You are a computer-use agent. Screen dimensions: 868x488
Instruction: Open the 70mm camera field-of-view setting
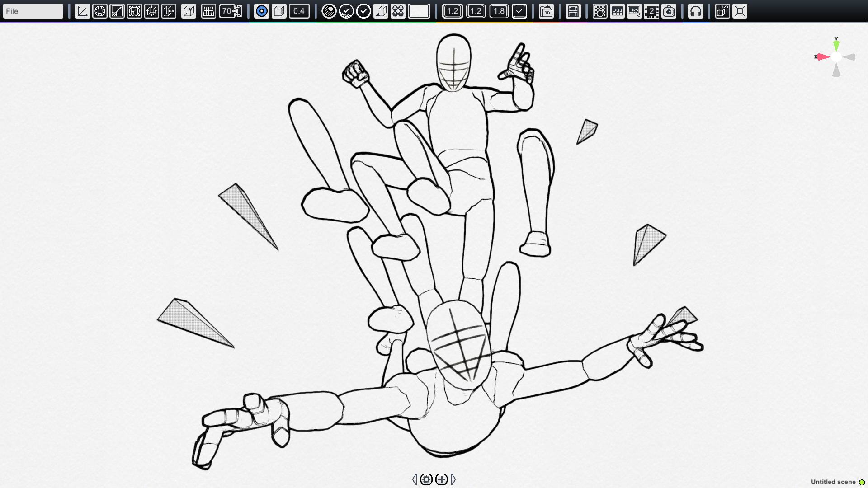227,11
